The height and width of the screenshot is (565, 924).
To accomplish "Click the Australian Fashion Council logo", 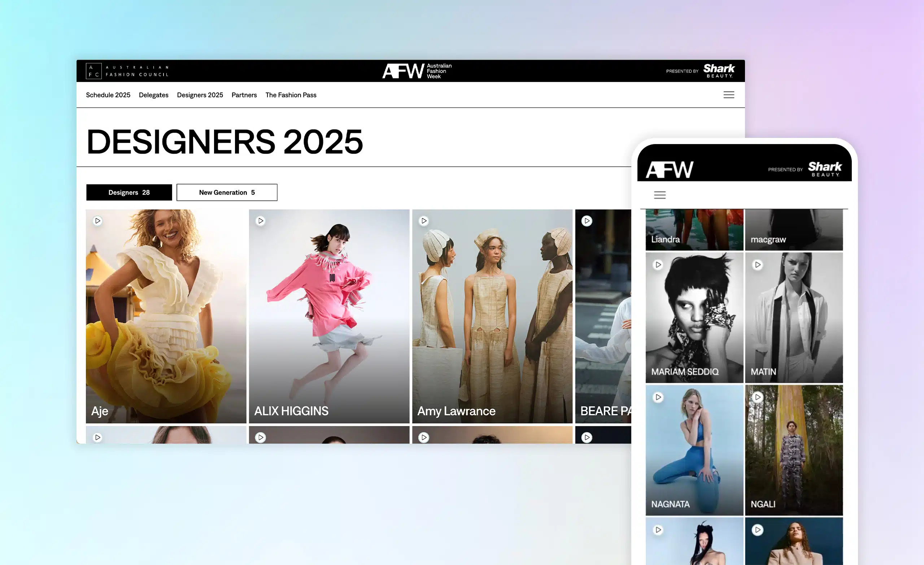I will 127,71.
